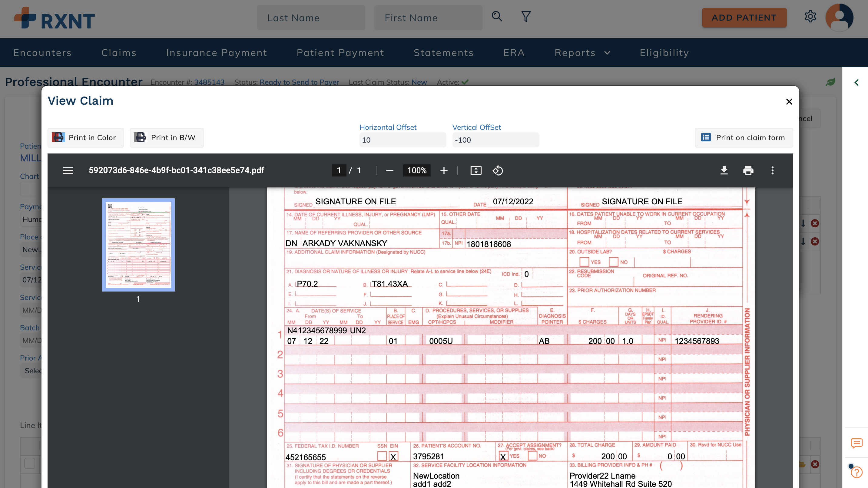Image resolution: width=868 pixels, height=488 pixels.
Task: Open the user profile avatar
Action: click(839, 17)
